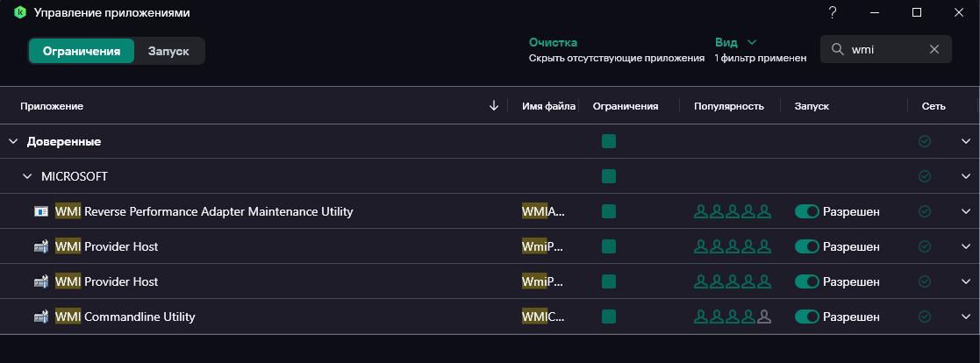980x363 pixels.
Task: Toggle launch permission for WMI Commandline Utility
Action: pos(806,317)
